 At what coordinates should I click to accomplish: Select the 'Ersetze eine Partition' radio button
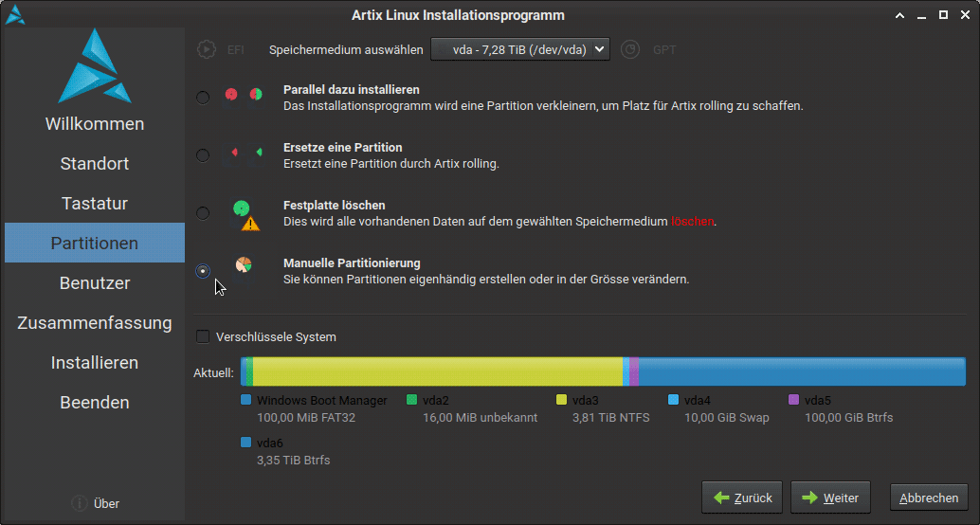(203, 154)
